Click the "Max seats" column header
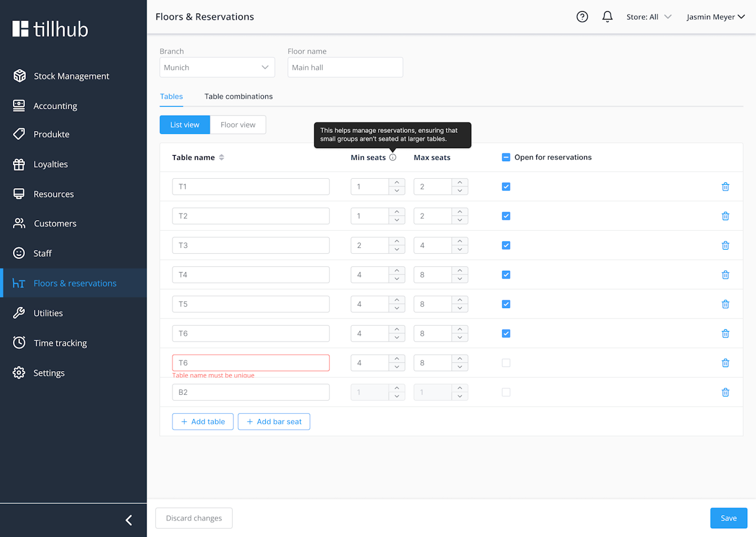This screenshot has width=756, height=537. pos(432,158)
